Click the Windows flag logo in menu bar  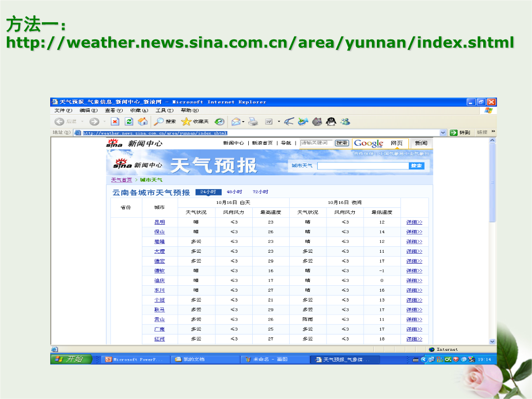pyautogui.click(x=489, y=111)
